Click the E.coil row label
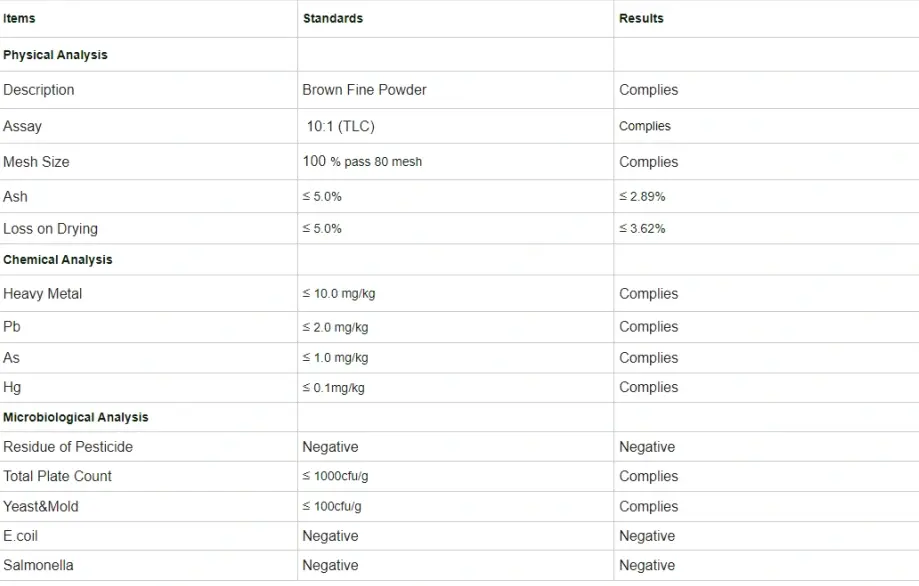The height and width of the screenshot is (586, 919). (x=21, y=536)
